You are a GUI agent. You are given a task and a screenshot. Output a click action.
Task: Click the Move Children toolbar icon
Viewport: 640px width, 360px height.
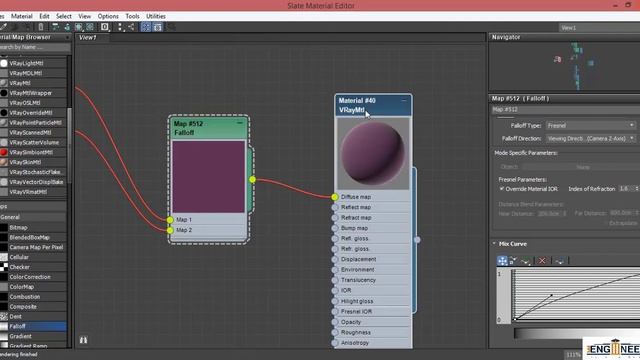click(55, 27)
